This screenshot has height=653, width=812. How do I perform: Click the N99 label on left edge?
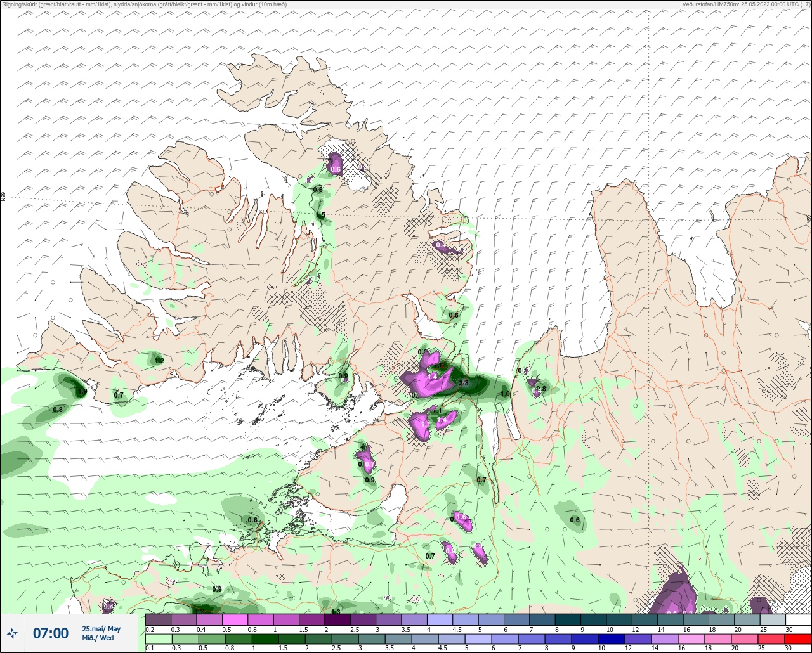3,197
